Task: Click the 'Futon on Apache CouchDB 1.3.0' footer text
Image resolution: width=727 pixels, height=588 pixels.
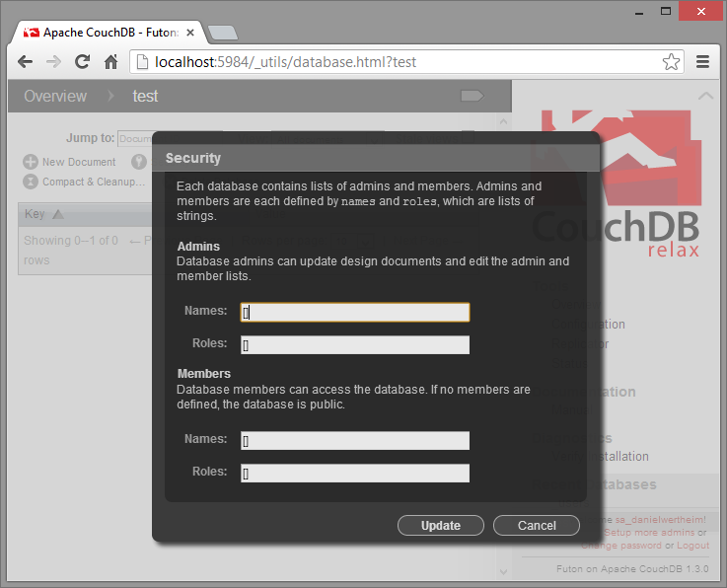Action: (x=632, y=568)
